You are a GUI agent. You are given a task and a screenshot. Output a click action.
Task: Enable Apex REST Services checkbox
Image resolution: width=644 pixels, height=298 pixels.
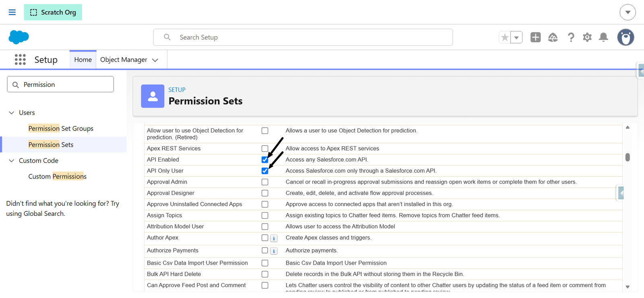[x=265, y=149]
